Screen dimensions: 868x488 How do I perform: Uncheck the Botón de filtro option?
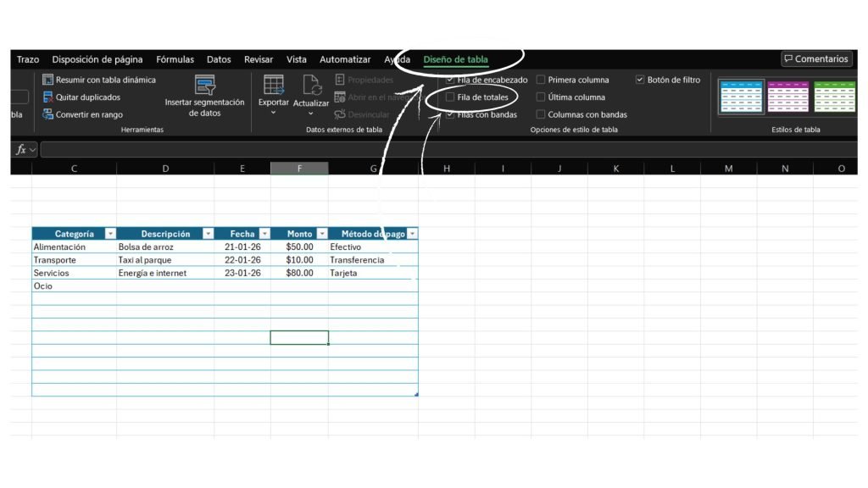click(x=640, y=80)
